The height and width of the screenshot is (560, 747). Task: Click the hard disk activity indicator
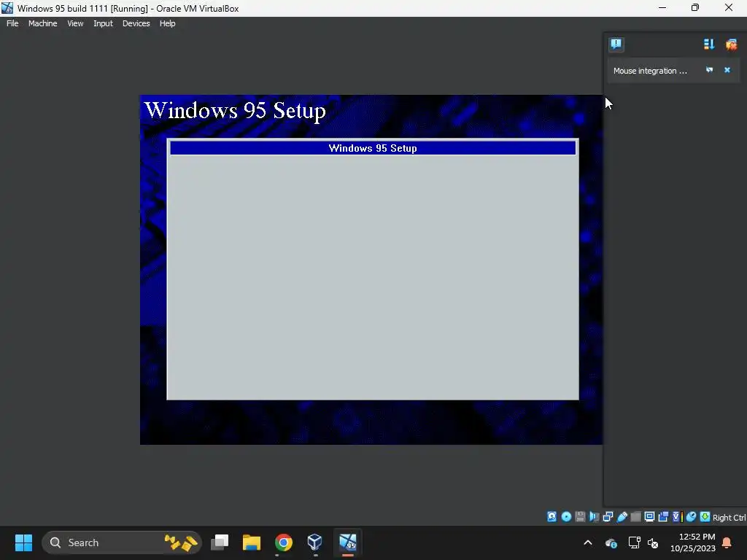click(551, 517)
